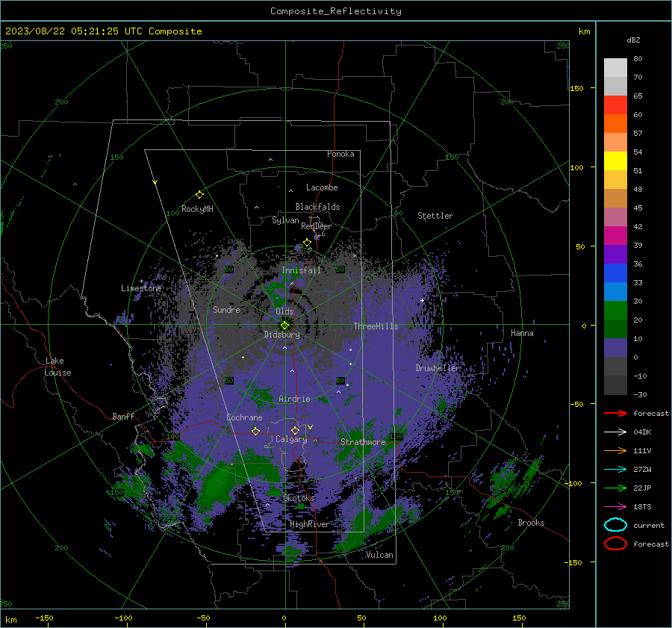Click the Innisfail city label
The height and width of the screenshot is (628, 672).
[301, 270]
